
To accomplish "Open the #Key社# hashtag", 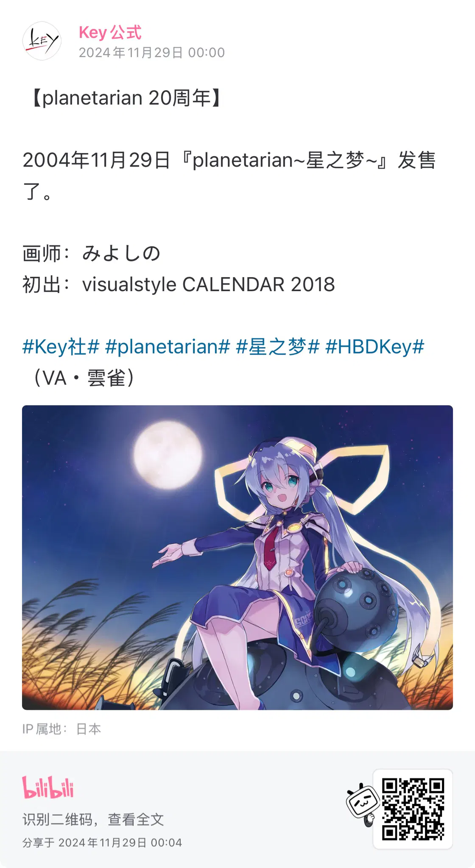I will pyautogui.click(x=61, y=347).
